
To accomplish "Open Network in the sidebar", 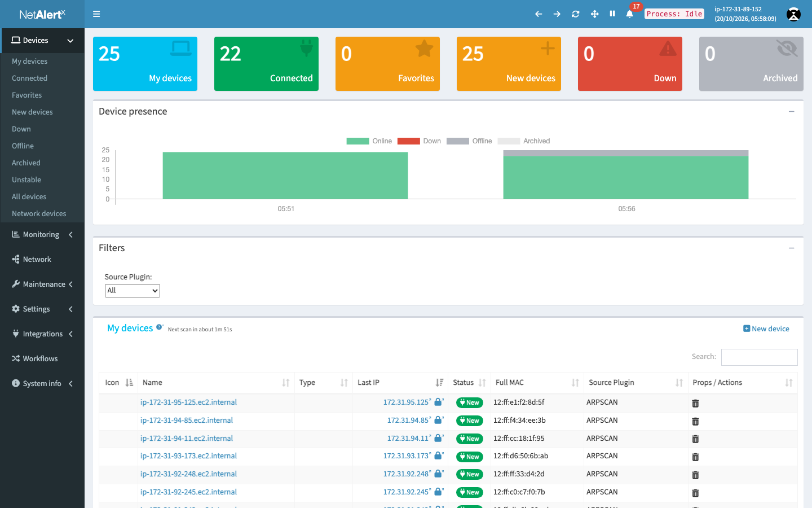I will (42, 260).
